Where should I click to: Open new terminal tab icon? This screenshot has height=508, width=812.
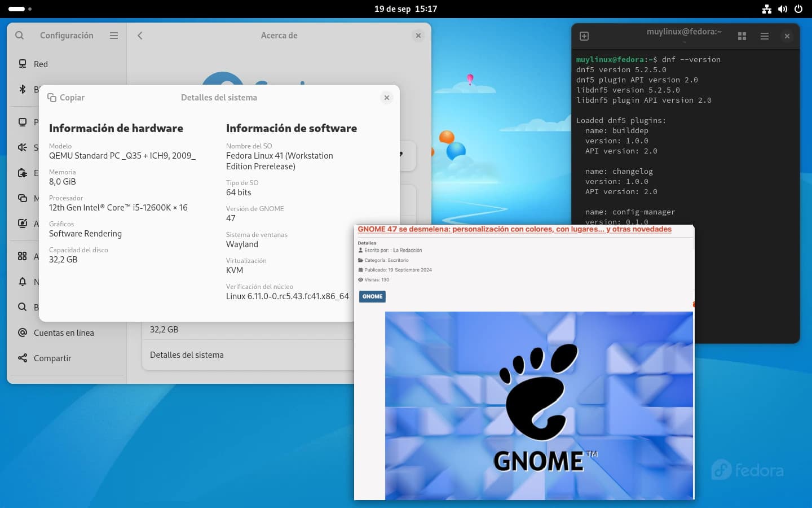coord(584,36)
